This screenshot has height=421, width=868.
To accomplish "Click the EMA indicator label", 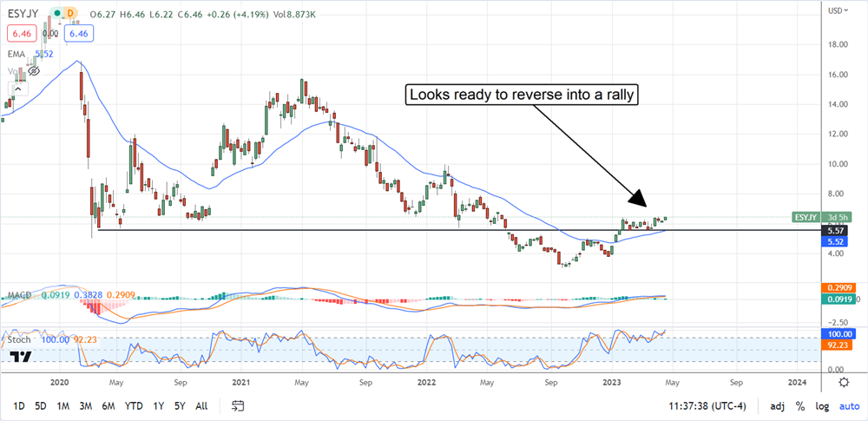I will coord(19,52).
